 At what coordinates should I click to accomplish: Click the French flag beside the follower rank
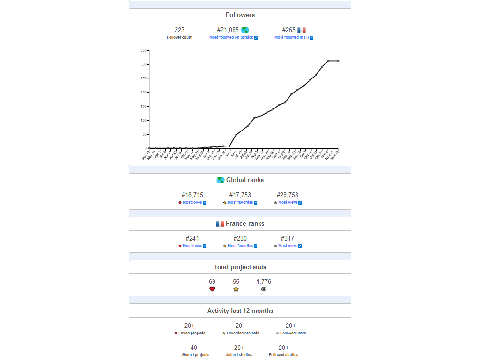pos(302,30)
